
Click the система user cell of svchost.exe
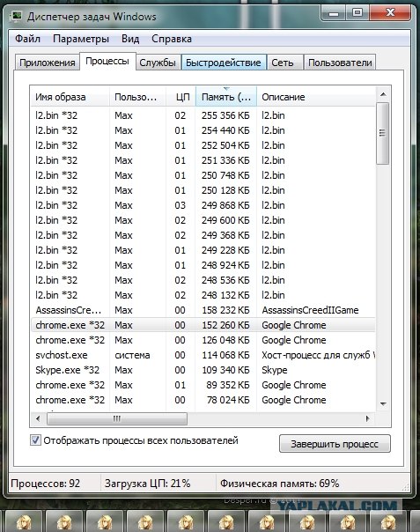point(132,355)
